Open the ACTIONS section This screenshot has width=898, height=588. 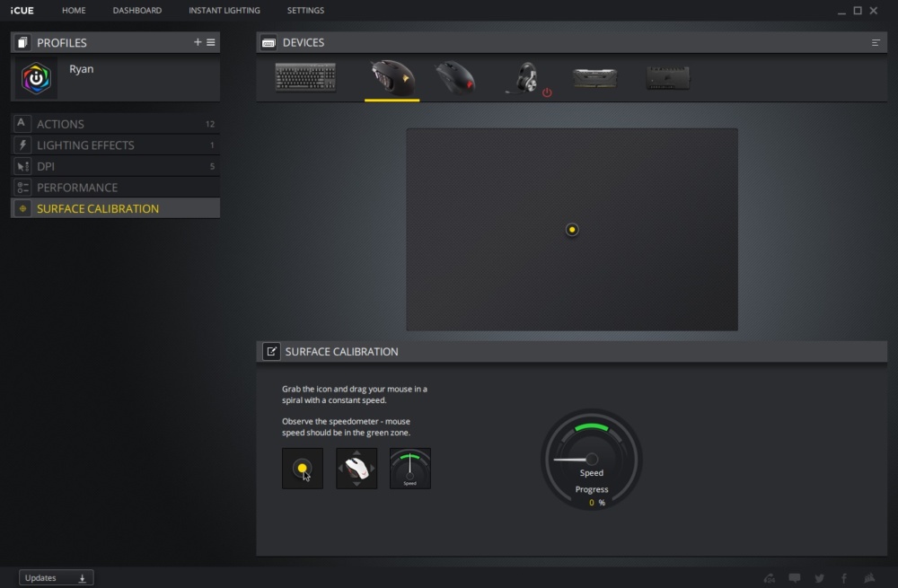115,124
